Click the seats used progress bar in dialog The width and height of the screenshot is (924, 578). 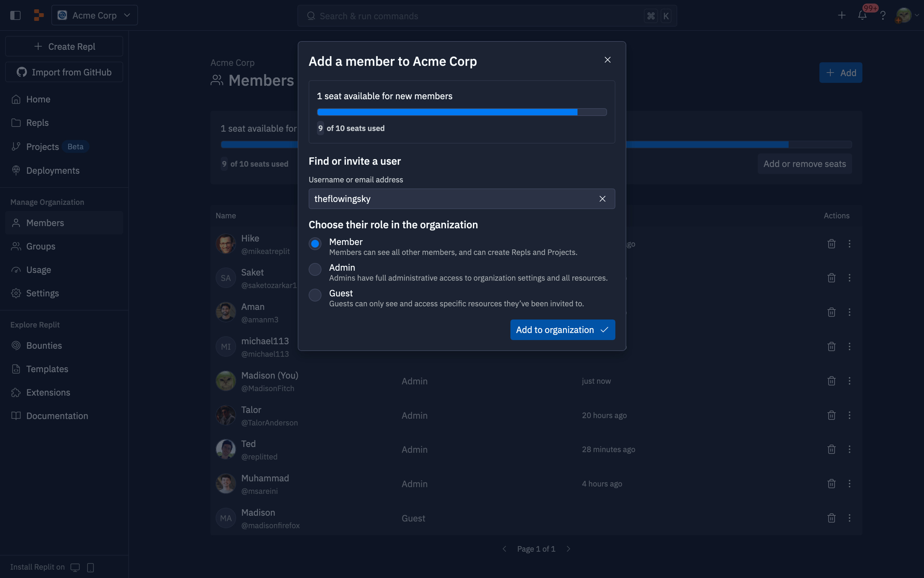pos(462,112)
